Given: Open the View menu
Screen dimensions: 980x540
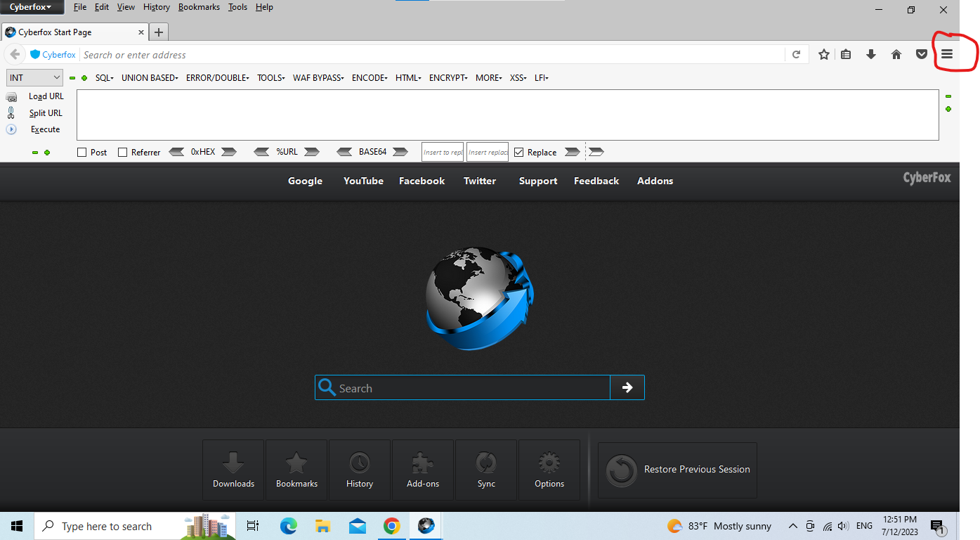Looking at the screenshot, I should [x=126, y=7].
